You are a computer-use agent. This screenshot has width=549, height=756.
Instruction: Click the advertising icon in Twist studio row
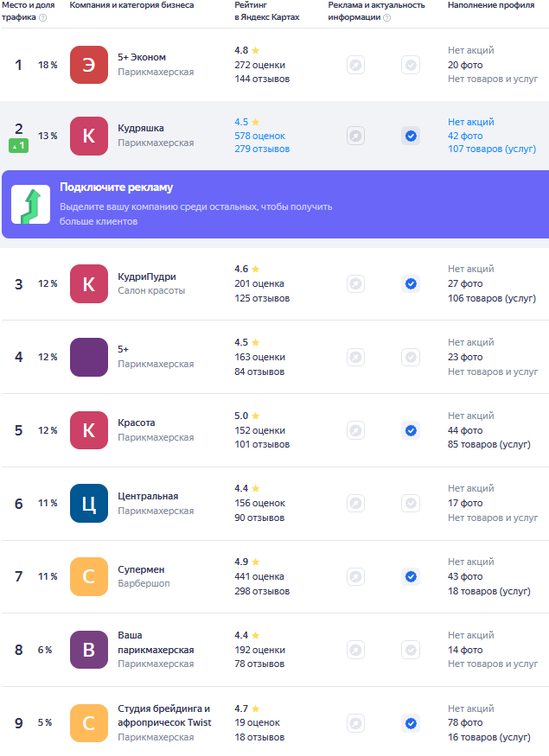(x=355, y=723)
